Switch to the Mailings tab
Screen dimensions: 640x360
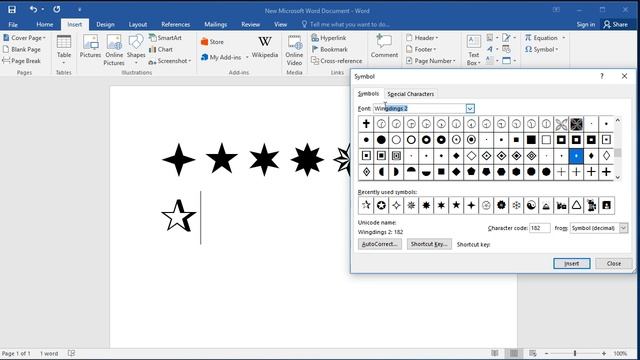click(216, 24)
